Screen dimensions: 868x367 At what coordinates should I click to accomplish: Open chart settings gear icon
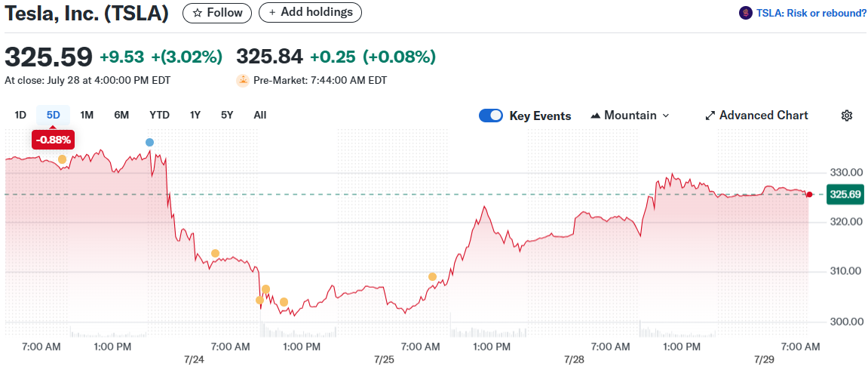click(846, 116)
